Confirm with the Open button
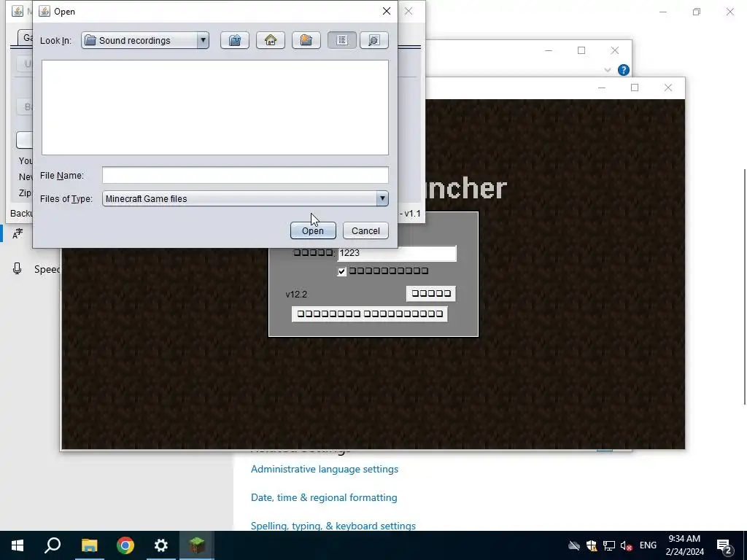The image size is (747, 560). [x=313, y=231]
